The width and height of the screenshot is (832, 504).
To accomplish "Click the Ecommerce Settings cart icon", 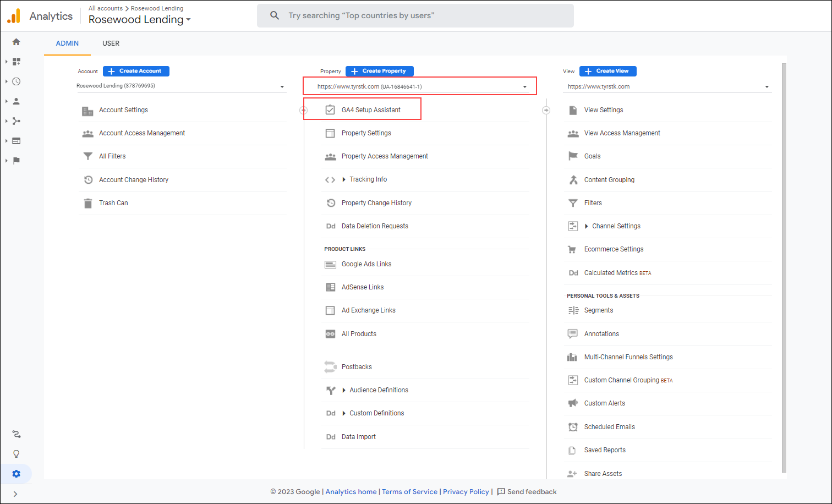I will point(572,249).
